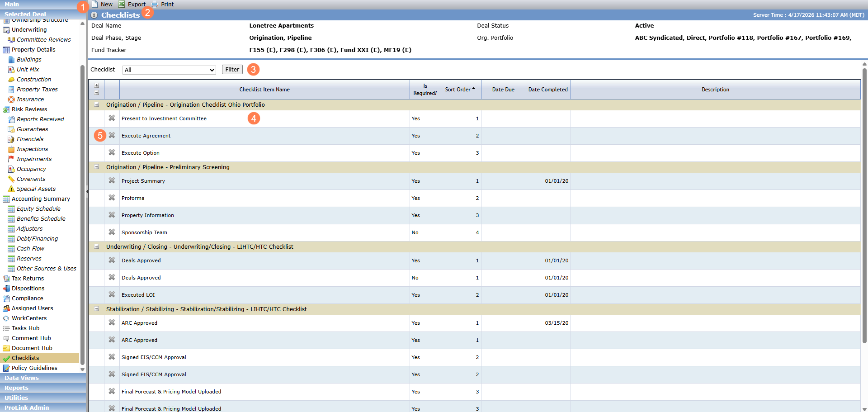The image size is (868, 412).
Task: Delete the Execute Option checklist item
Action: pos(112,152)
